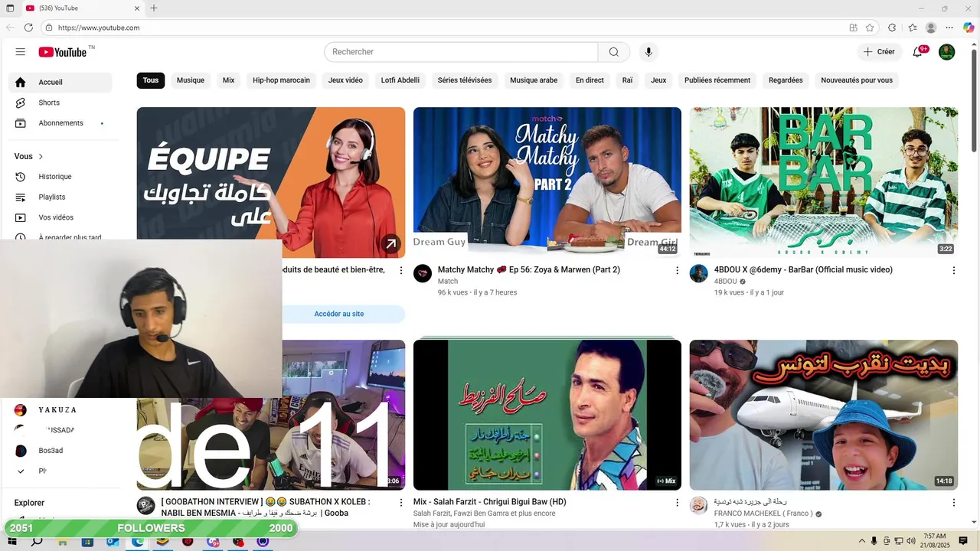Open options menu for BarBar video
The width and height of the screenshot is (980, 551).
954,270
